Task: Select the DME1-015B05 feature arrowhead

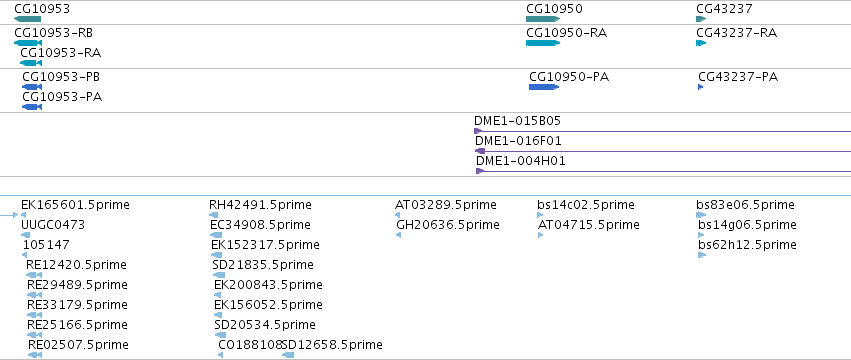Action: 478,131
